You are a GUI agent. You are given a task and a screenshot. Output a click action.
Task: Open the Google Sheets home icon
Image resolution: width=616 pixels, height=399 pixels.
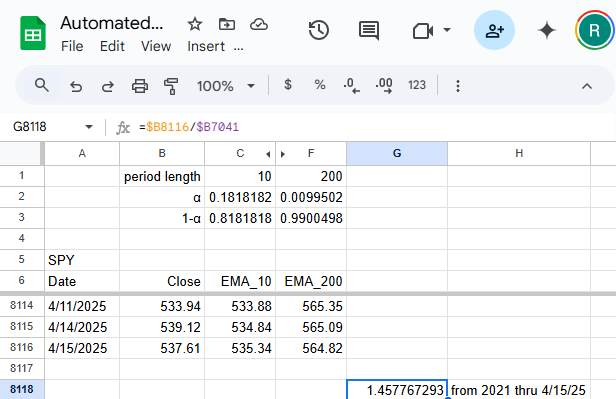(33, 33)
